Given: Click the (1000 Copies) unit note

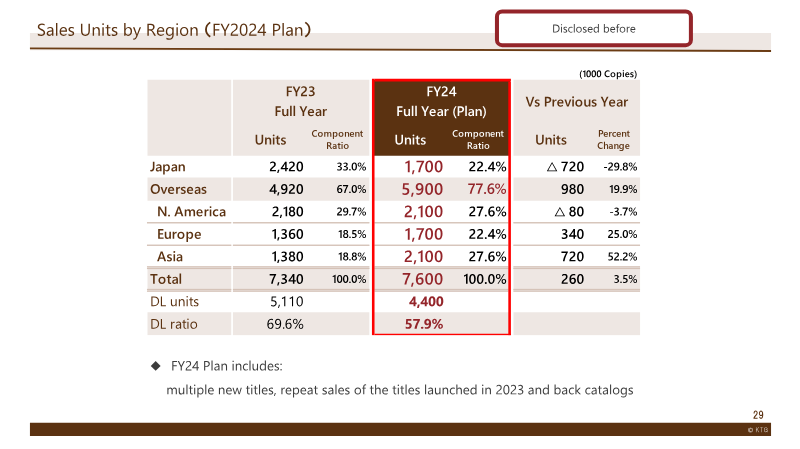Looking at the screenshot, I should [608, 74].
